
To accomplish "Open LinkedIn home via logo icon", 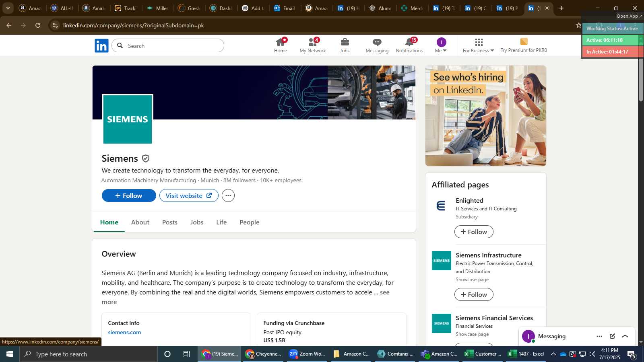I will coord(101,46).
